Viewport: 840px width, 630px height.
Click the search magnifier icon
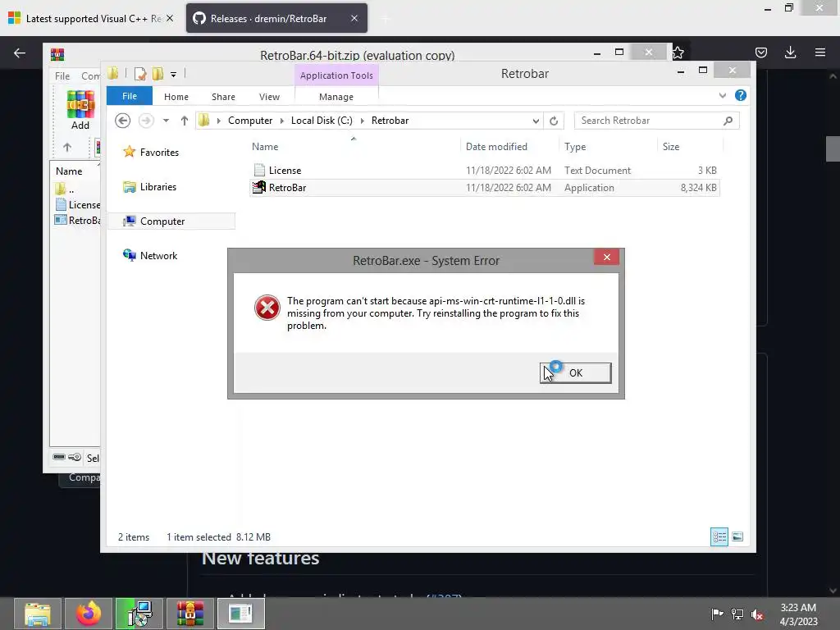point(728,121)
